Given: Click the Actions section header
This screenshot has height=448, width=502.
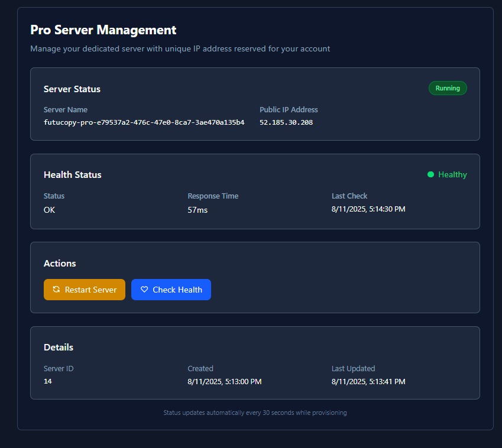Looking at the screenshot, I should point(60,263).
